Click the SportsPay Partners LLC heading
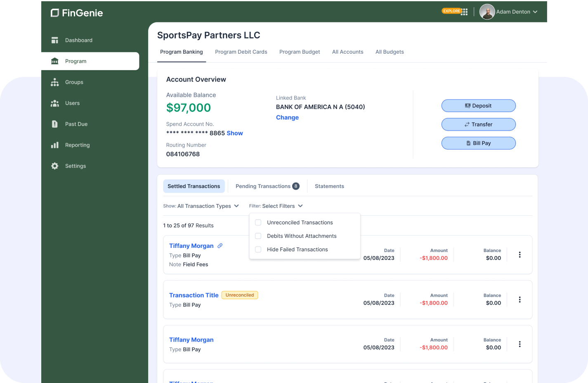The image size is (588, 383). (x=209, y=35)
